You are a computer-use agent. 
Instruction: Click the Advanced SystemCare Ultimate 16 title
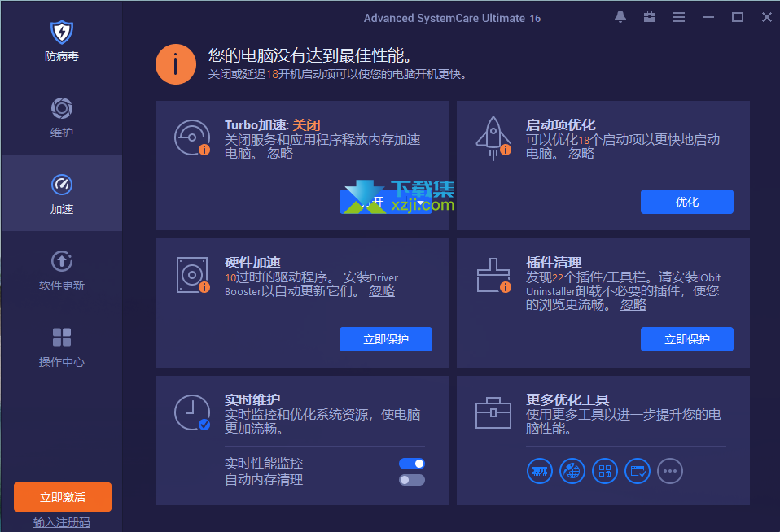(x=452, y=18)
